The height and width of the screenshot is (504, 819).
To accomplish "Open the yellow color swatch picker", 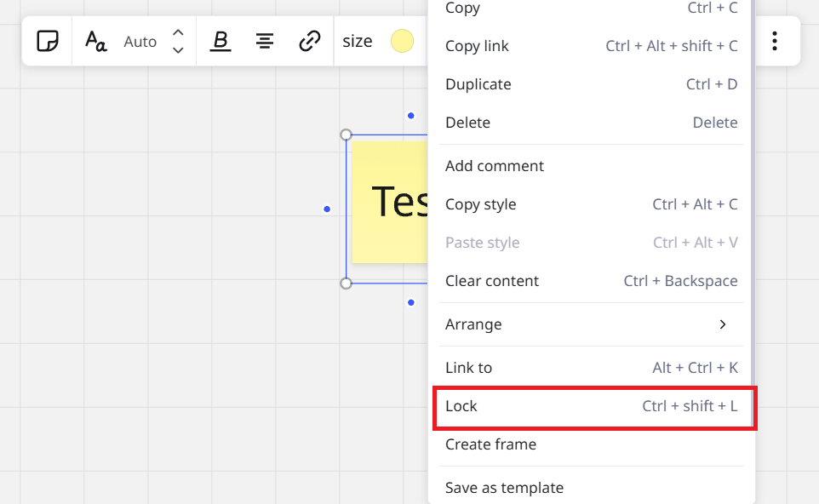I will [x=402, y=40].
